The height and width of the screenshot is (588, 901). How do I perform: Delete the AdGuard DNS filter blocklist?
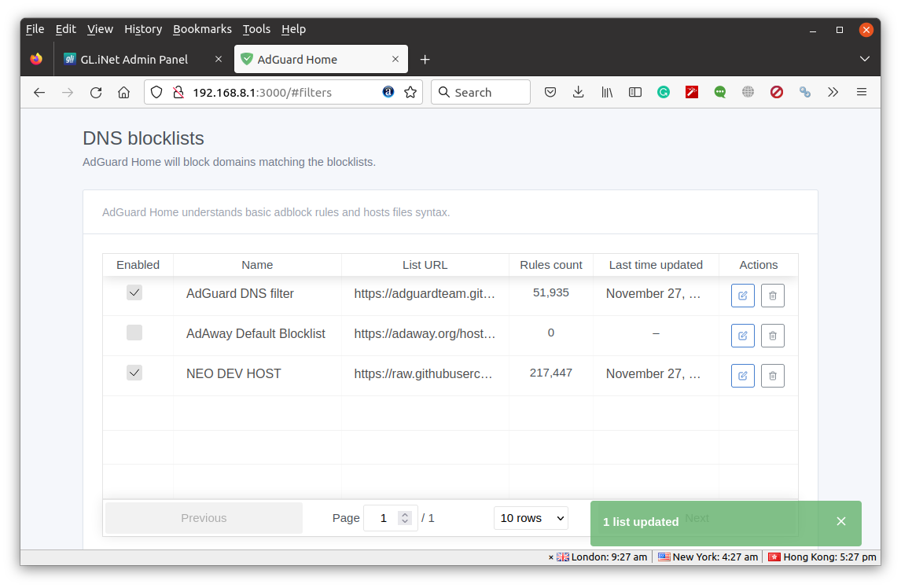[x=772, y=296]
